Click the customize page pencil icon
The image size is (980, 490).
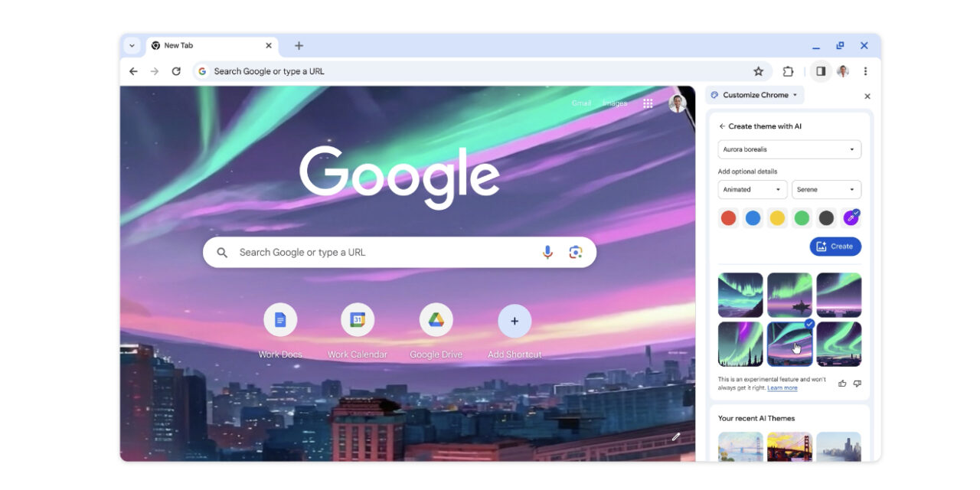(x=675, y=437)
